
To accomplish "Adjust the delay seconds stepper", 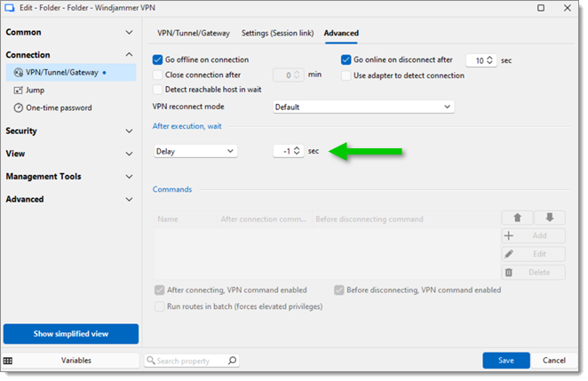I will coord(298,151).
